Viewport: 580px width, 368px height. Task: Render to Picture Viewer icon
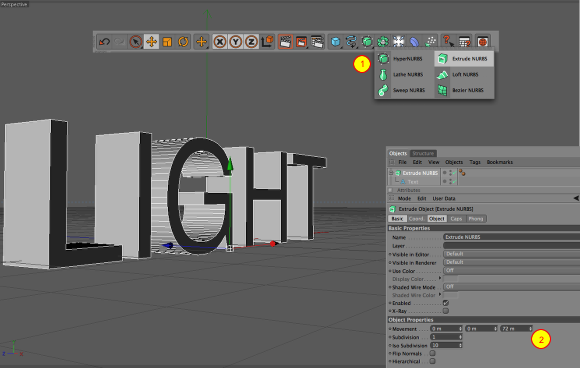pos(301,42)
